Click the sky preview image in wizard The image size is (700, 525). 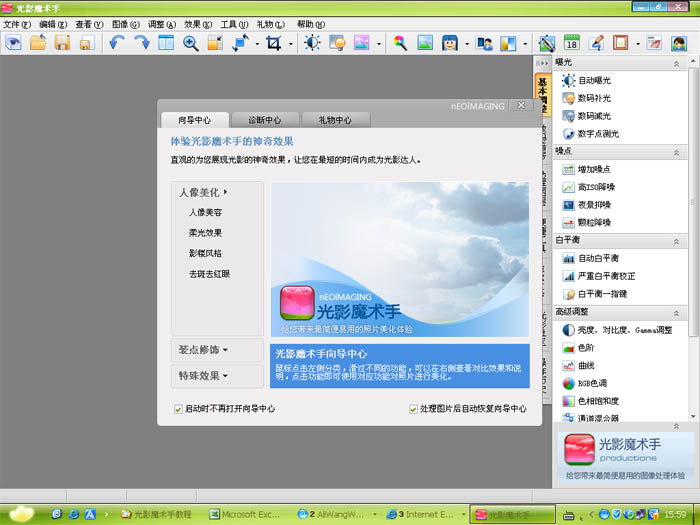click(400, 259)
